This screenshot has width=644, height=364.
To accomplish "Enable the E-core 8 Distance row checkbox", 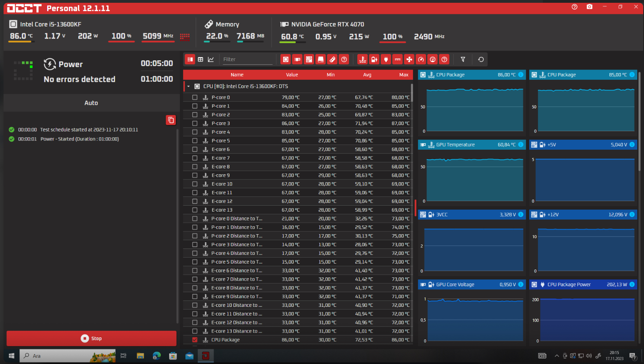I will click(195, 288).
